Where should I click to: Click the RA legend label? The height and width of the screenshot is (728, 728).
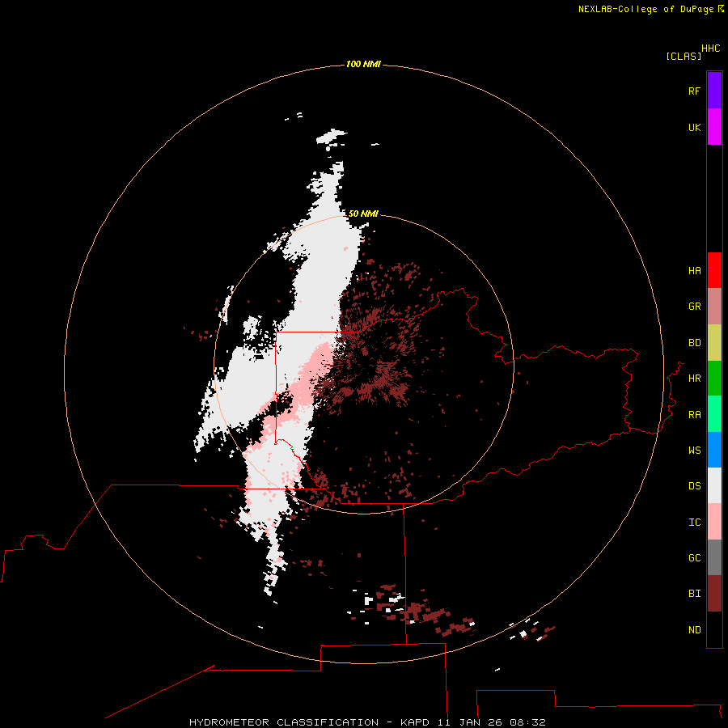[694, 415]
